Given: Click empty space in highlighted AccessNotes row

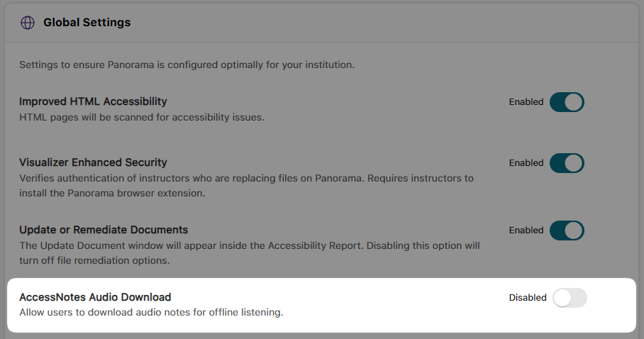Looking at the screenshot, I should tap(397, 305).
